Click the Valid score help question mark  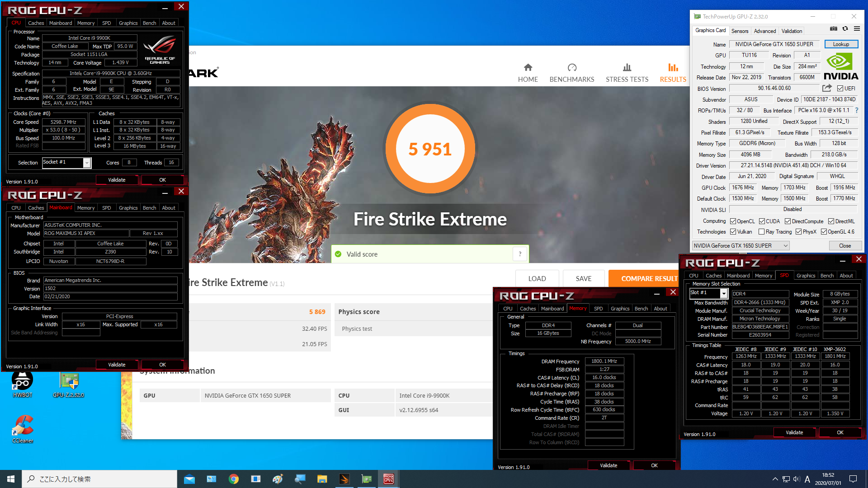520,254
